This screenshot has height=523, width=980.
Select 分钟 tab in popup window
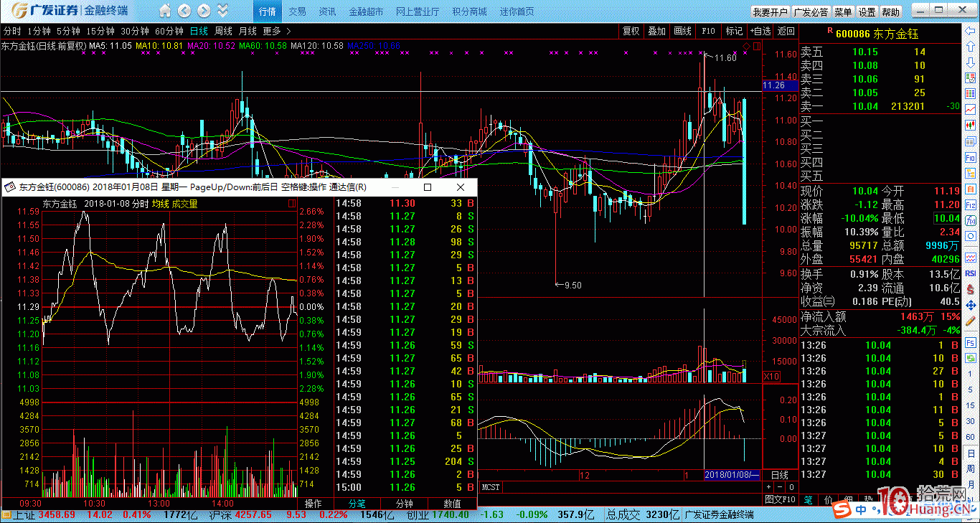tap(405, 504)
